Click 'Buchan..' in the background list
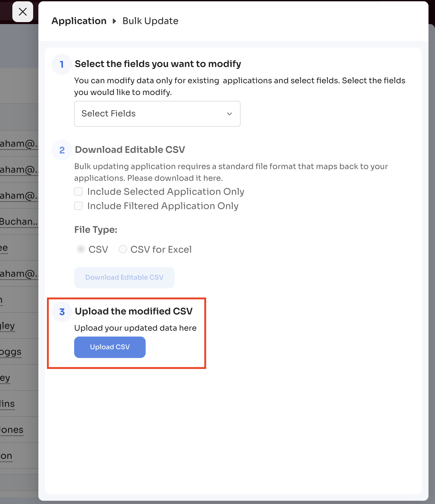 (19, 222)
